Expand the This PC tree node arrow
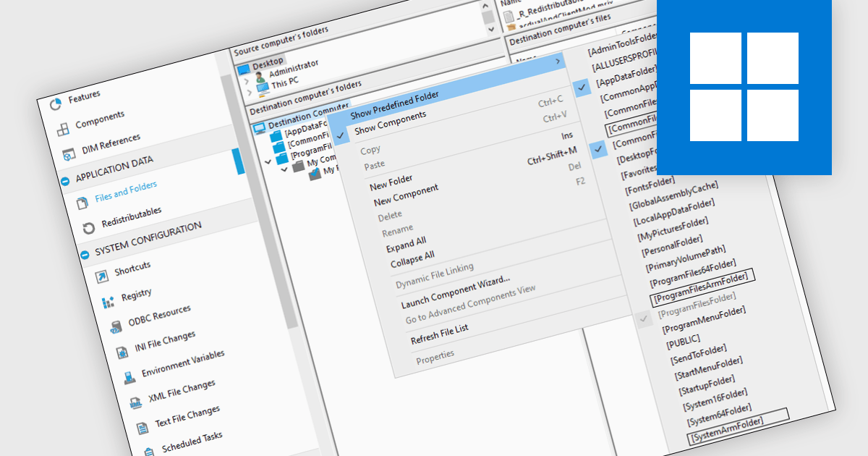The height and width of the screenshot is (456, 868). click(x=248, y=93)
